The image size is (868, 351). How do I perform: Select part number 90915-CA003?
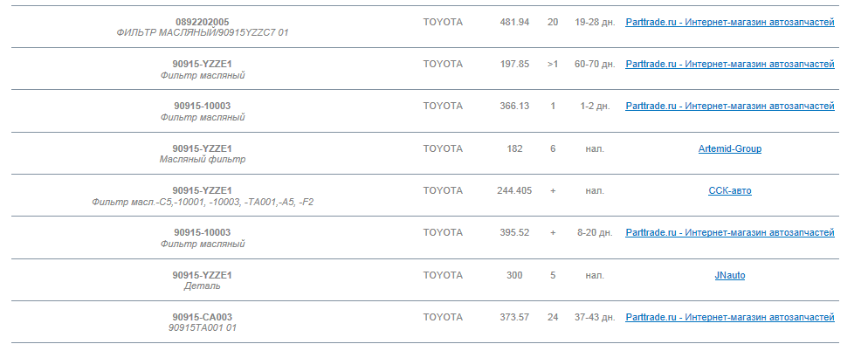click(x=202, y=317)
